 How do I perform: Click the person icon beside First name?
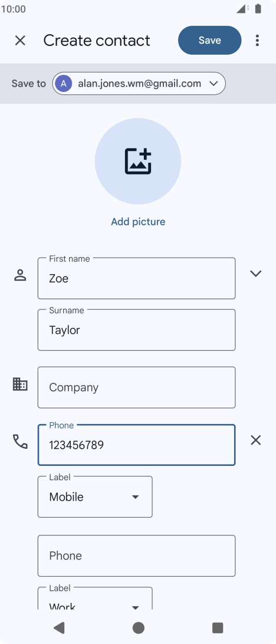(20, 275)
